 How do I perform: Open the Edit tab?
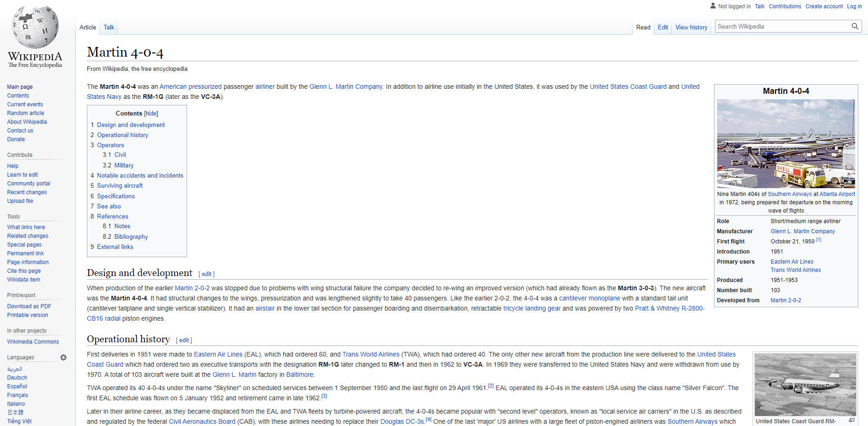663,27
